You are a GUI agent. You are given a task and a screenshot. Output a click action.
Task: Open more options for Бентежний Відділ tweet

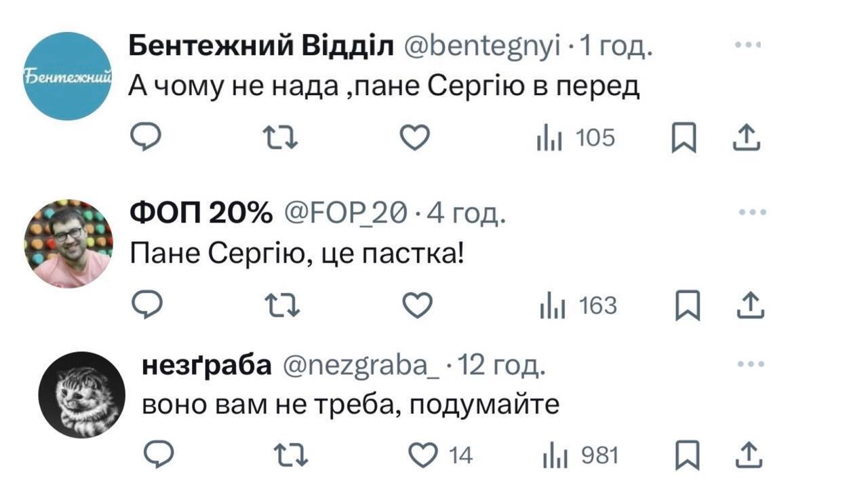coord(748,45)
